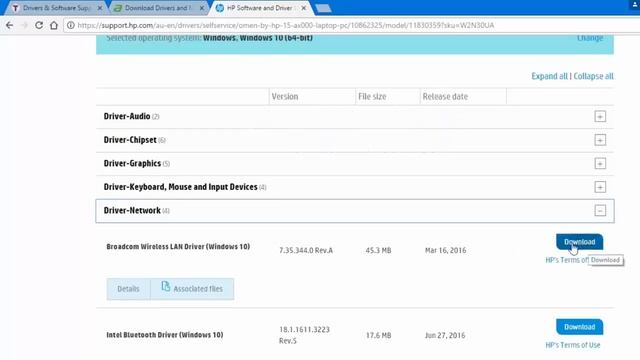Open HP's Terms of Use under Broadcom
This screenshot has height=360, width=640.
567,260
